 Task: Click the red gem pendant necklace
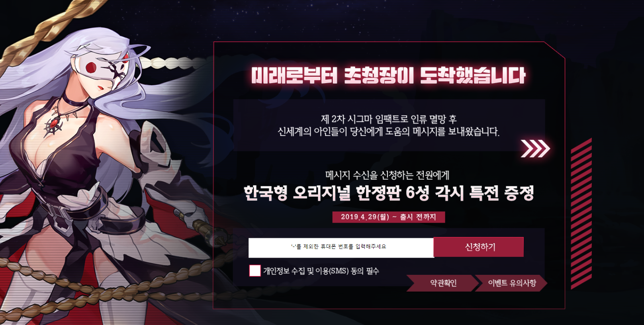coord(53,125)
